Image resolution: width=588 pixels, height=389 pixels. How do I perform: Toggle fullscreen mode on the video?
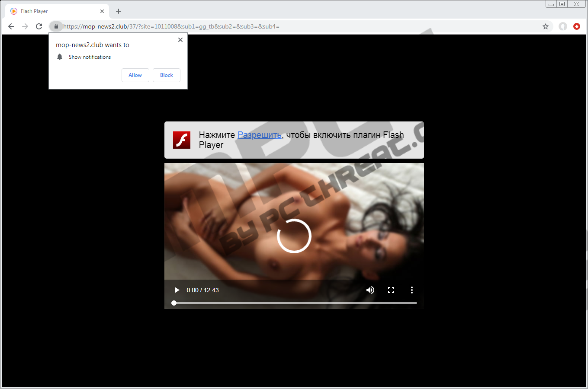click(x=391, y=290)
